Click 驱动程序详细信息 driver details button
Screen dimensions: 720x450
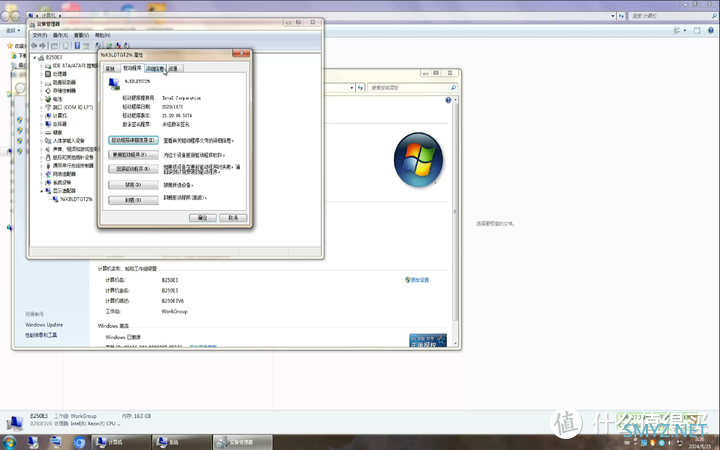point(134,140)
